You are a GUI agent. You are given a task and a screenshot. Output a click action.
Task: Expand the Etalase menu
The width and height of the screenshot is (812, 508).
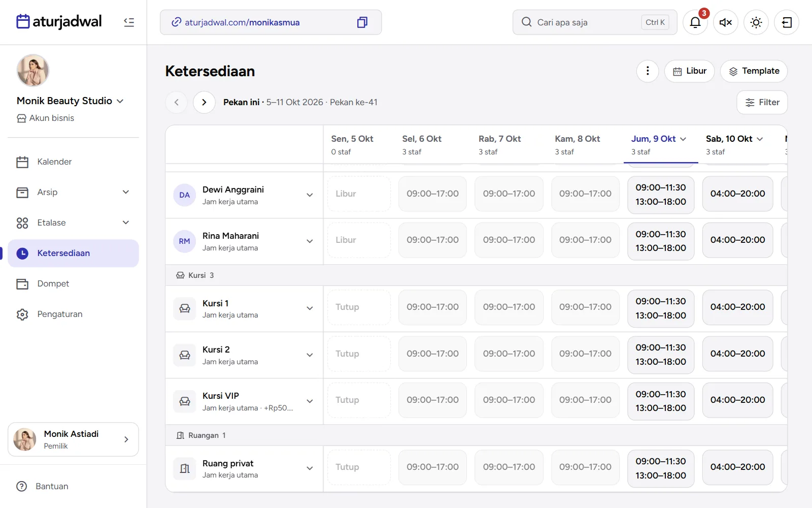(73, 223)
